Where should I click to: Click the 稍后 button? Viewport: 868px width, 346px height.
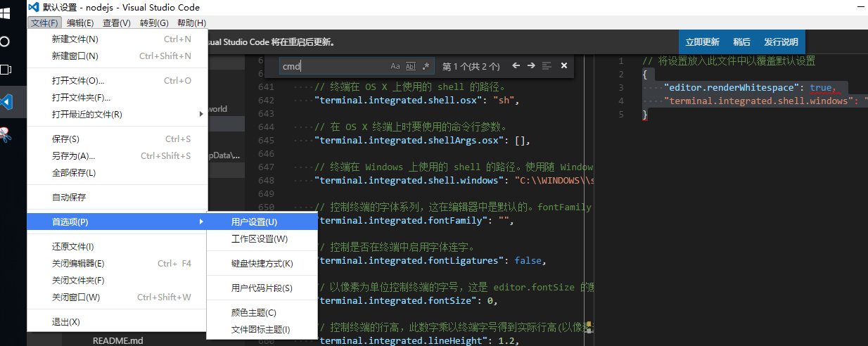741,41
